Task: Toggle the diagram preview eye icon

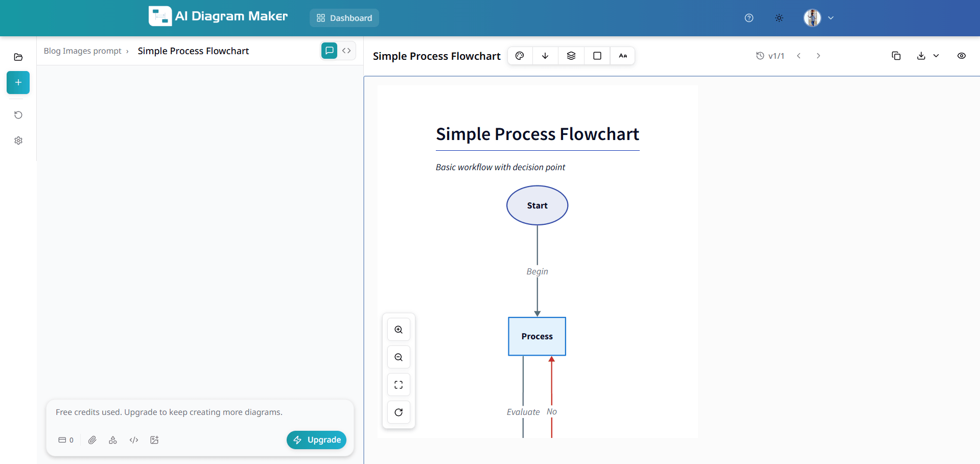Action: tap(962, 56)
